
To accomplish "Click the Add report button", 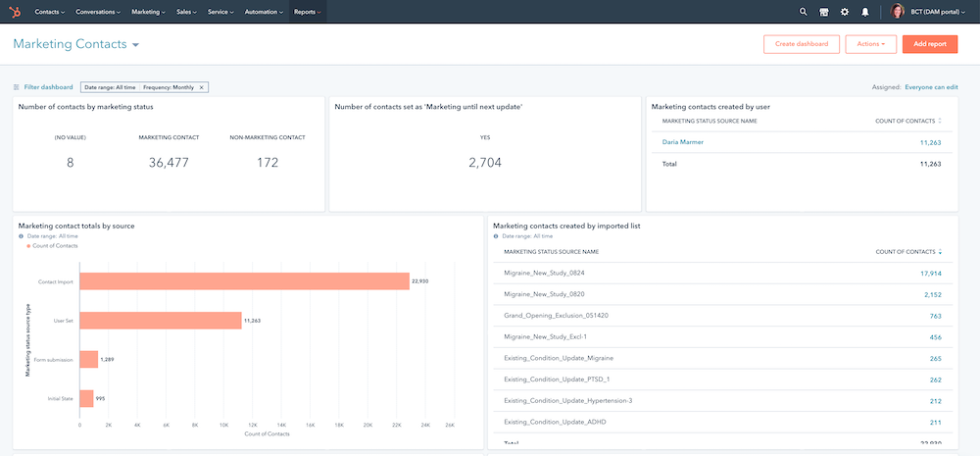I will coord(929,44).
